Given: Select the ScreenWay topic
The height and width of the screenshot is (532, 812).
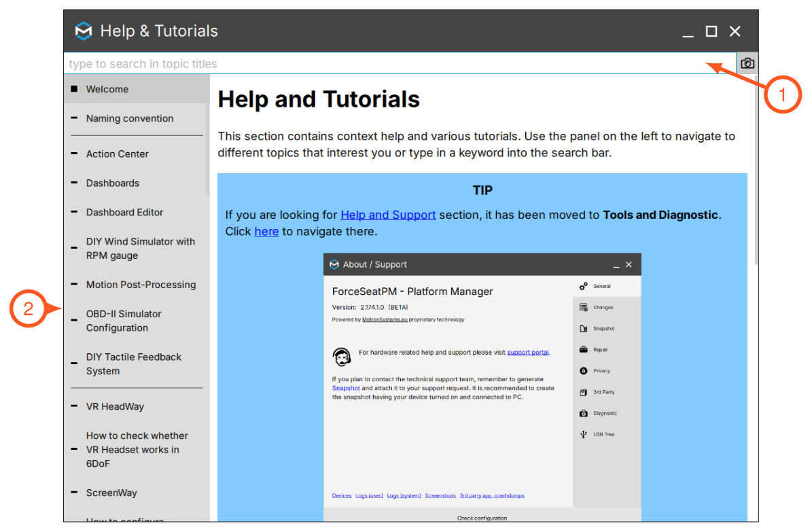Looking at the screenshot, I should coord(137,493).
